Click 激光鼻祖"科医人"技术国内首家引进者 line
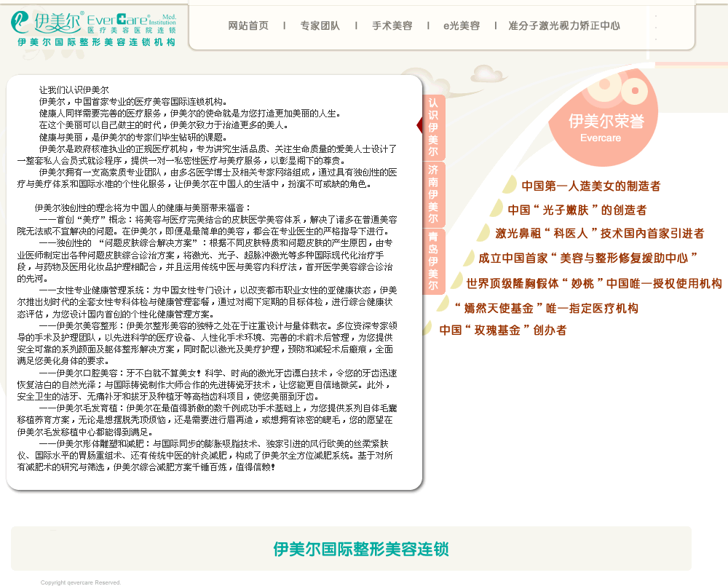Screen dimensions: 728x586 pyautogui.click(x=599, y=233)
